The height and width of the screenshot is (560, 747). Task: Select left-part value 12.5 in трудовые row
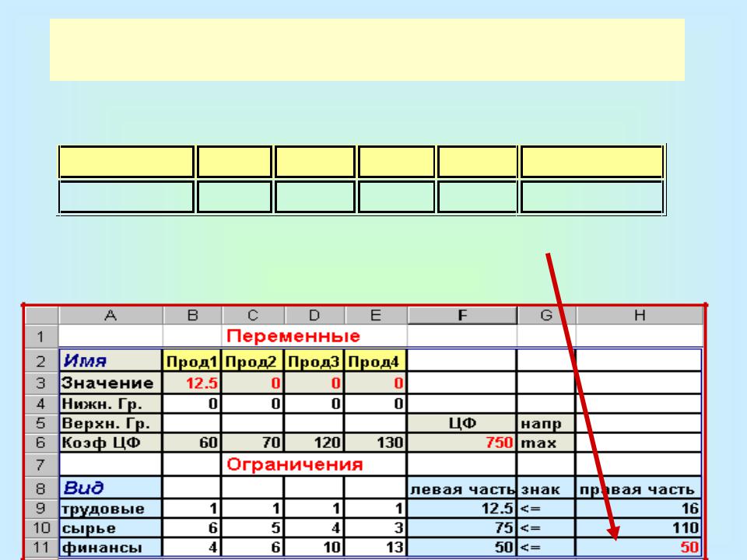tap(461, 508)
